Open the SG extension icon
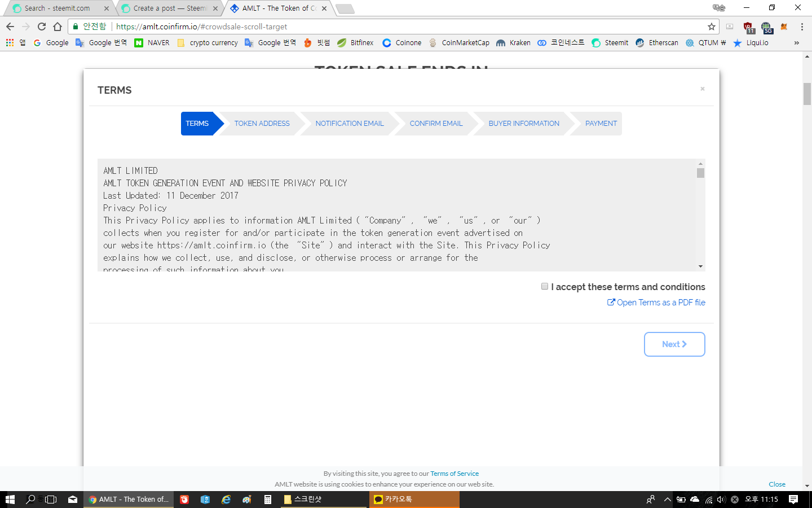Viewport: 812px width, 508px height. [x=766, y=27]
